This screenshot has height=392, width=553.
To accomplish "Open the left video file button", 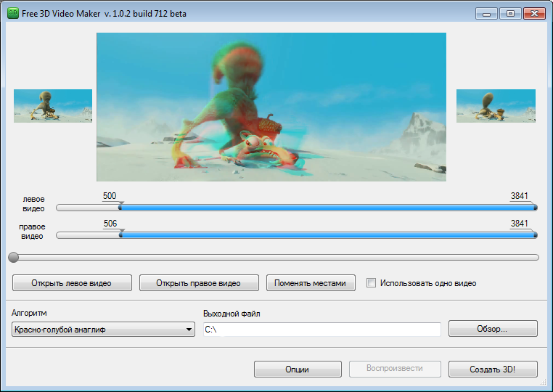I will pyautogui.click(x=72, y=283).
